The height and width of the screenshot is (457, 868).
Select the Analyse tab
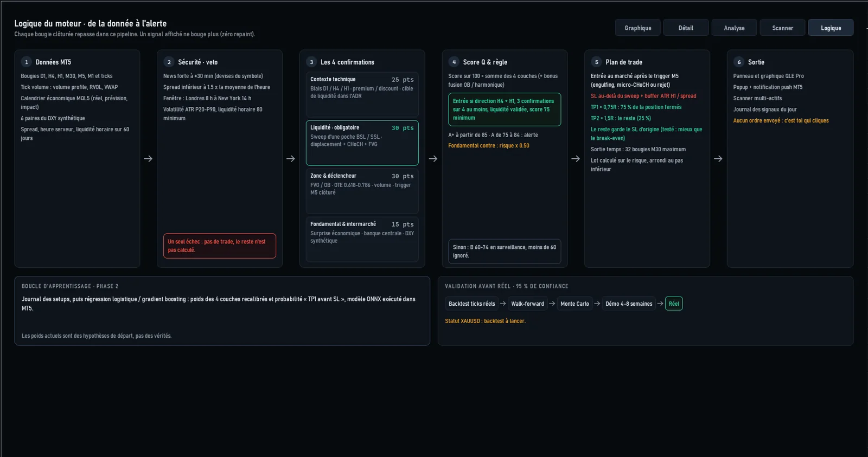pyautogui.click(x=734, y=28)
